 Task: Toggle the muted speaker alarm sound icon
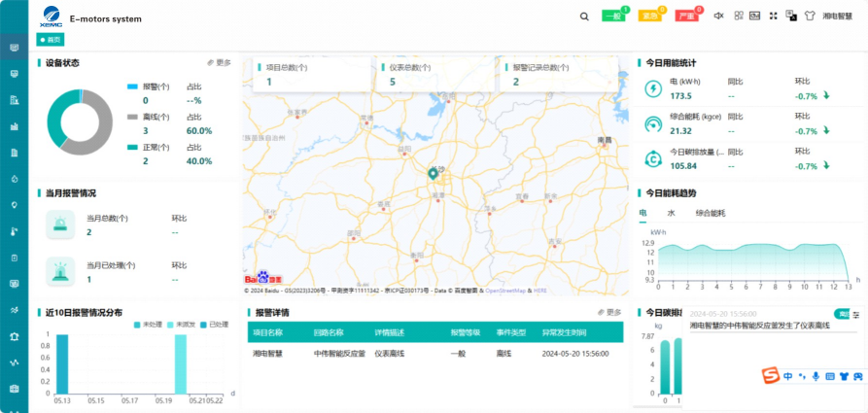[719, 16]
